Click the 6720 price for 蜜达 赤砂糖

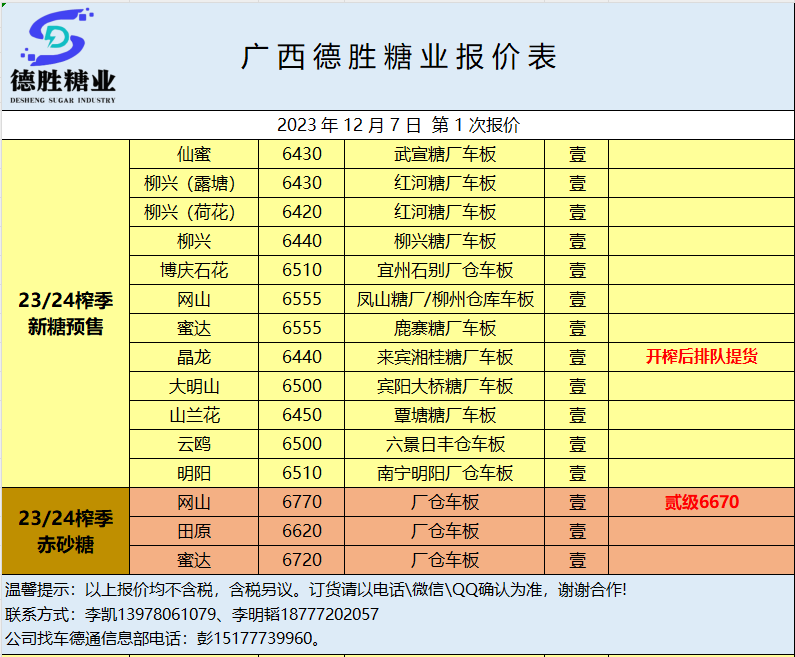[x=302, y=560]
